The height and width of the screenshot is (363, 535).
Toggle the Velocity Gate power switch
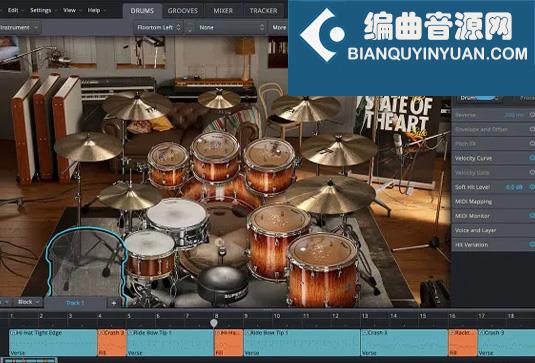[x=532, y=173]
